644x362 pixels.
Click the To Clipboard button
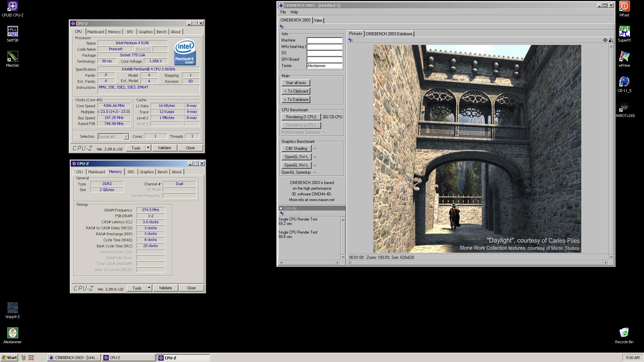(x=296, y=91)
